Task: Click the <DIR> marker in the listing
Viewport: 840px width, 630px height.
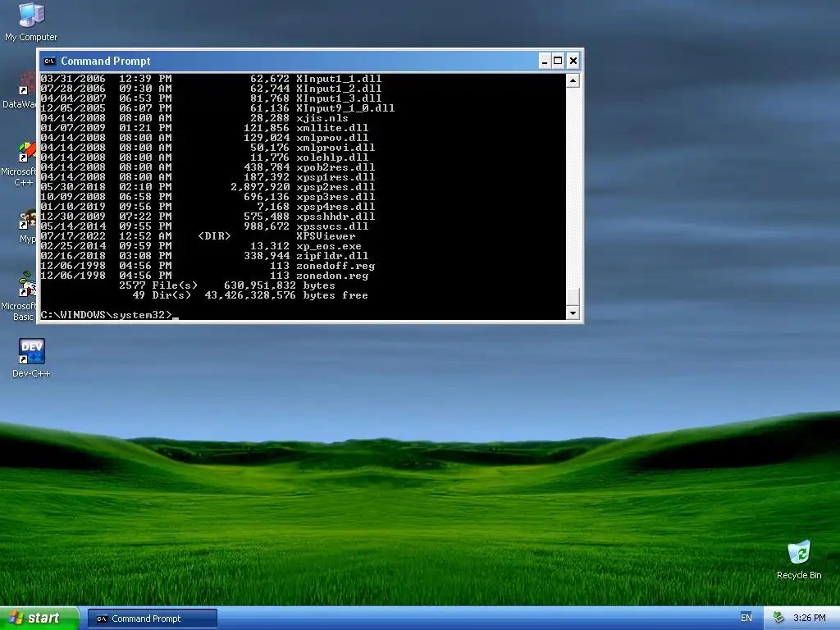Action: [x=214, y=236]
